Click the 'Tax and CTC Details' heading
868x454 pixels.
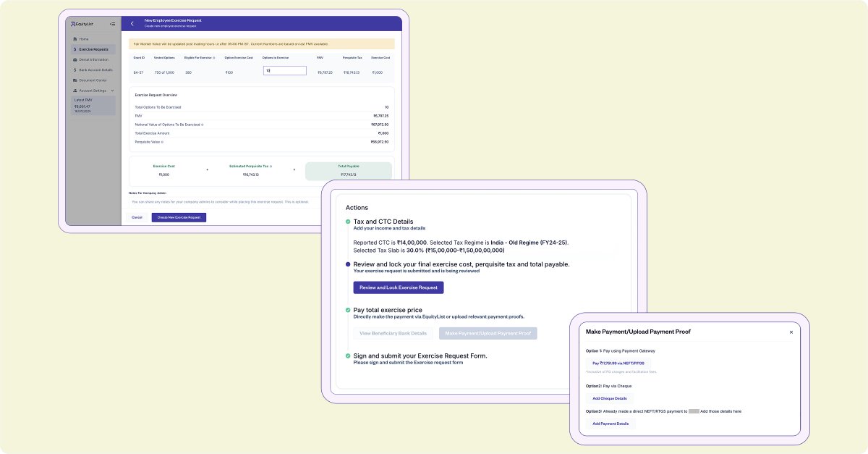click(383, 222)
